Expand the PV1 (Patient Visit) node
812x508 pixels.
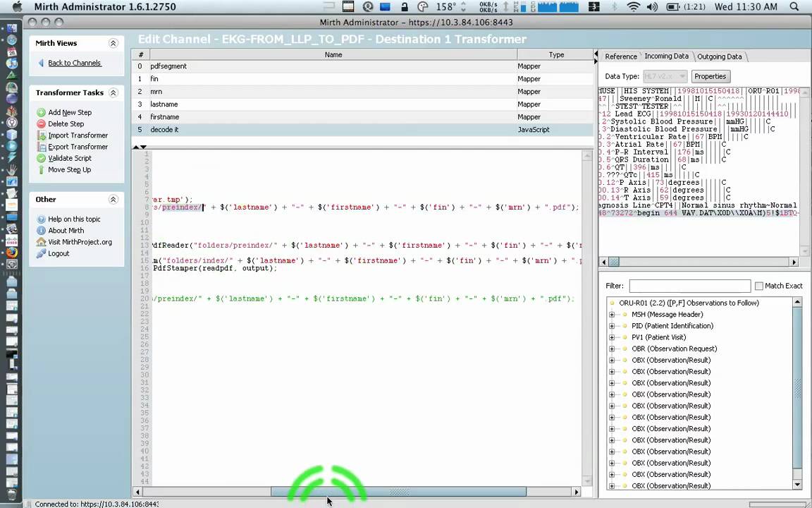pos(612,337)
